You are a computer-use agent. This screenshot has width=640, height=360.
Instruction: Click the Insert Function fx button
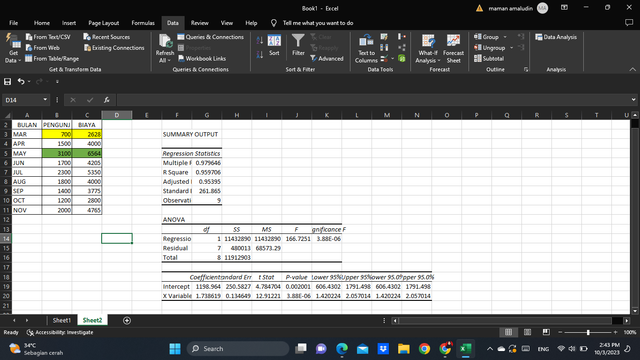[x=107, y=100]
